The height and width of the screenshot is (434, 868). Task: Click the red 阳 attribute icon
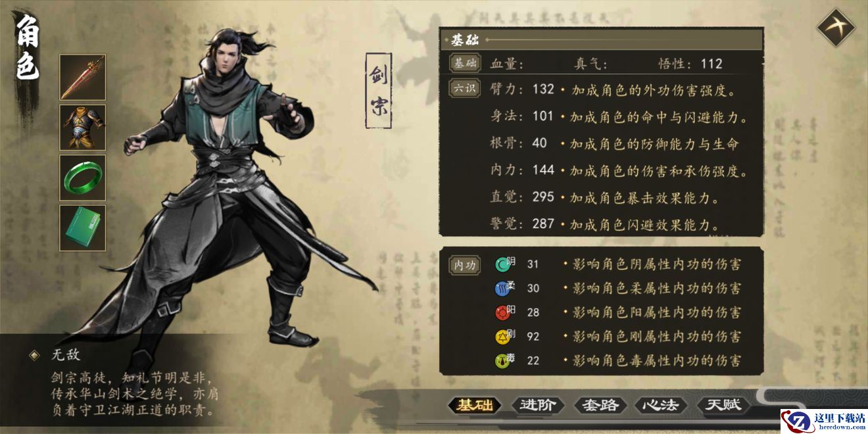(503, 313)
